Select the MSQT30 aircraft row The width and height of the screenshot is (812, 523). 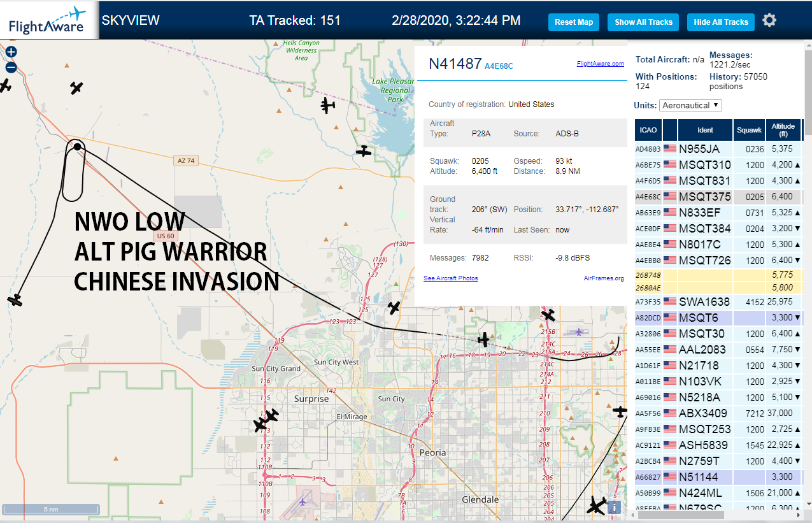coord(718,333)
